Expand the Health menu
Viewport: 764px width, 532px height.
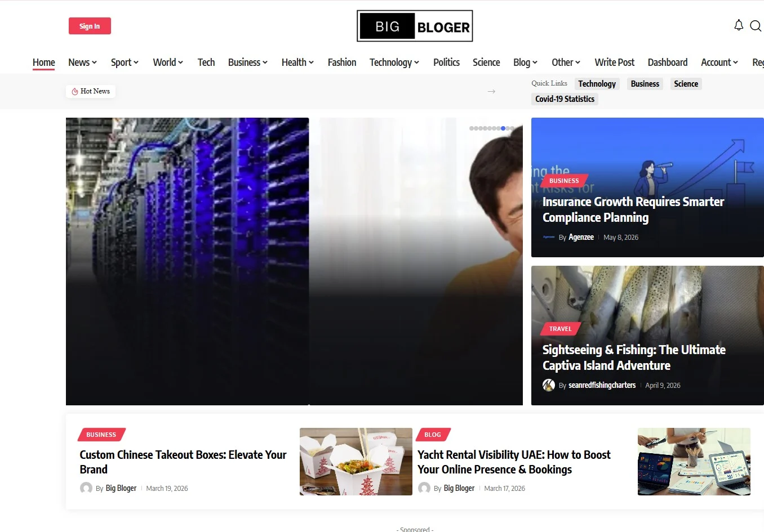(297, 62)
